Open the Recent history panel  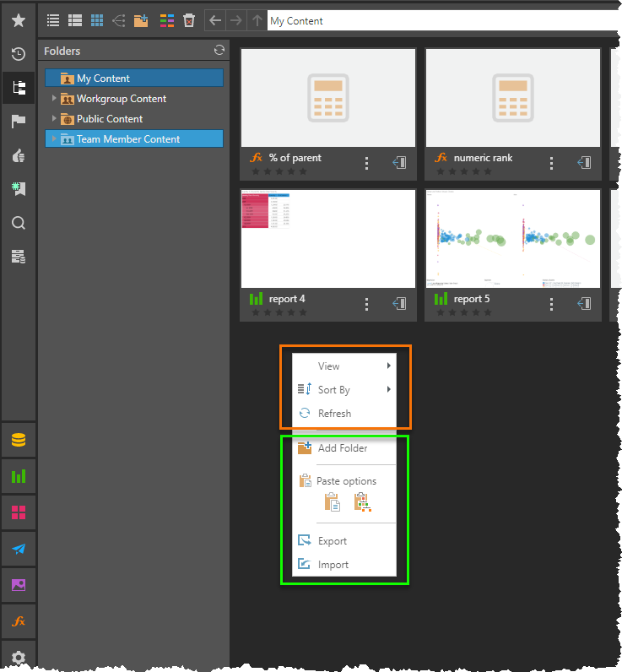pyautogui.click(x=18, y=54)
